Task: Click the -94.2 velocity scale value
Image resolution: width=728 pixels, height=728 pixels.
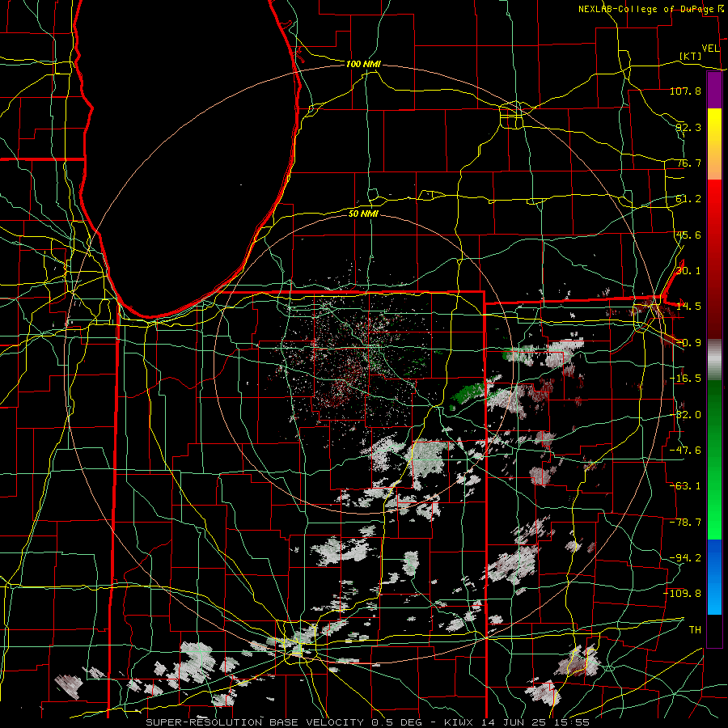Action: click(x=685, y=557)
